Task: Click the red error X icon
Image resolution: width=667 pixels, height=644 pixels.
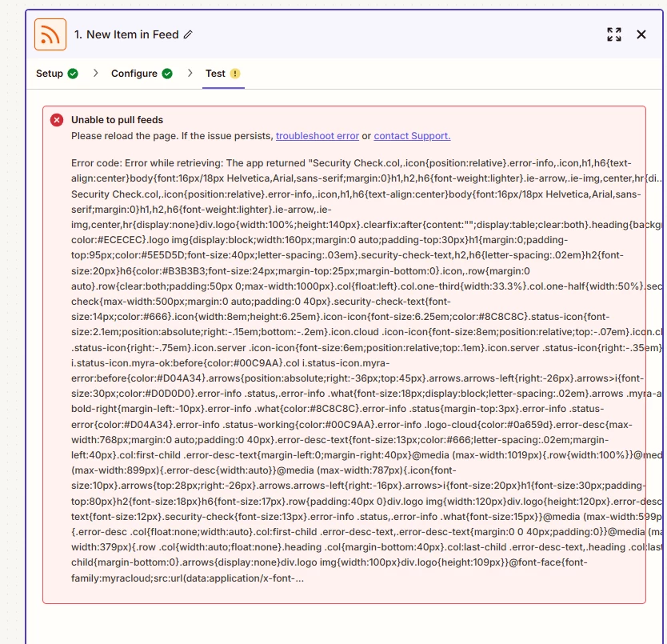Action: click(x=57, y=120)
